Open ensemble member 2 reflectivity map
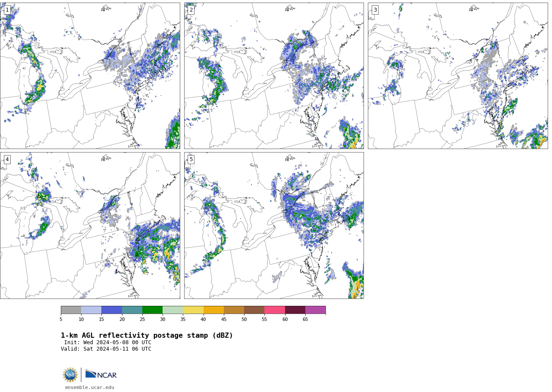This screenshot has width=552, height=392. pyautogui.click(x=274, y=76)
